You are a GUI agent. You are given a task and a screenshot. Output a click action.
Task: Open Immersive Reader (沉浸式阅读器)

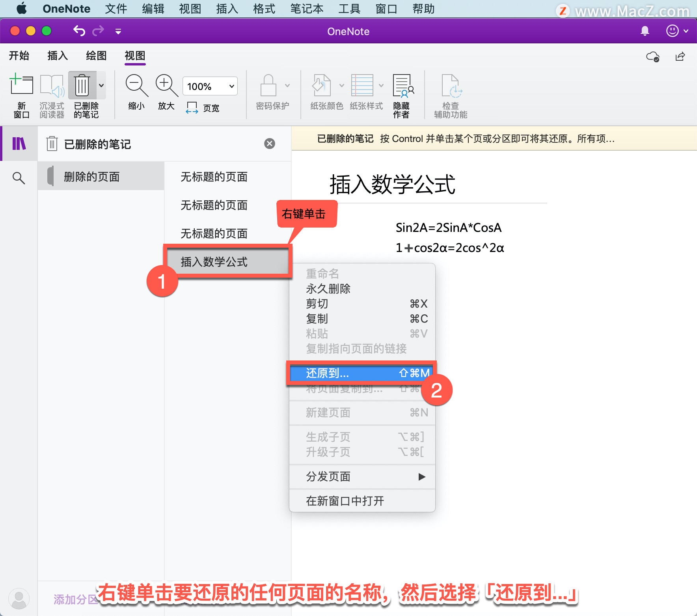click(x=52, y=95)
